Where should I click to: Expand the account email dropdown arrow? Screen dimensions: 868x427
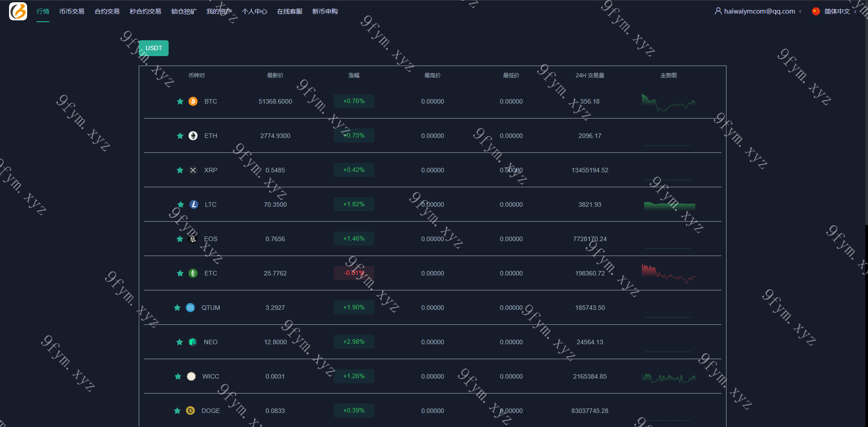pos(800,11)
